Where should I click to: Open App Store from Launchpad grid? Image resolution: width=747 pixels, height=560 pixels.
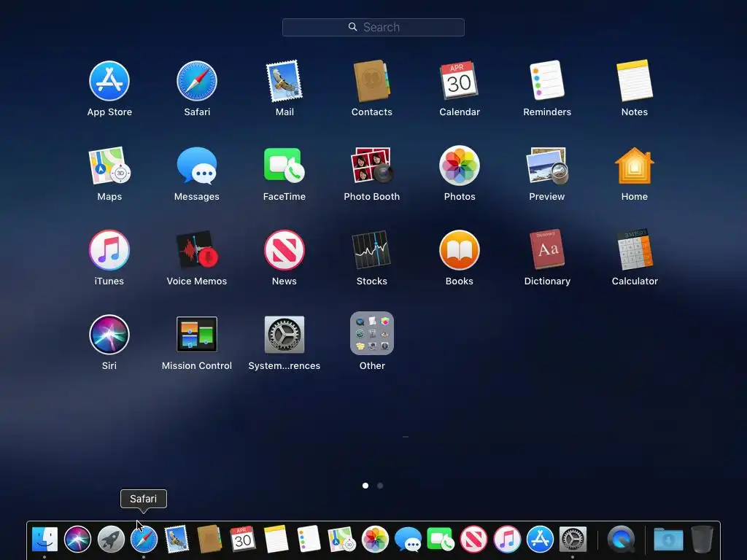pos(109,81)
